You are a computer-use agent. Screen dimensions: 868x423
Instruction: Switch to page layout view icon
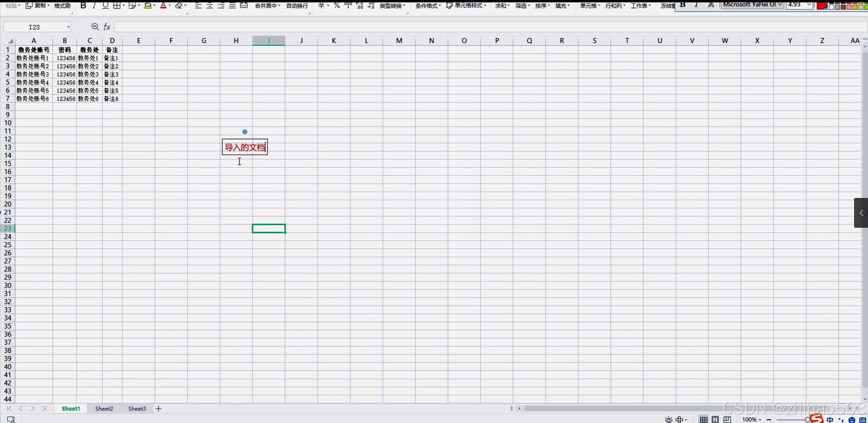click(x=715, y=420)
